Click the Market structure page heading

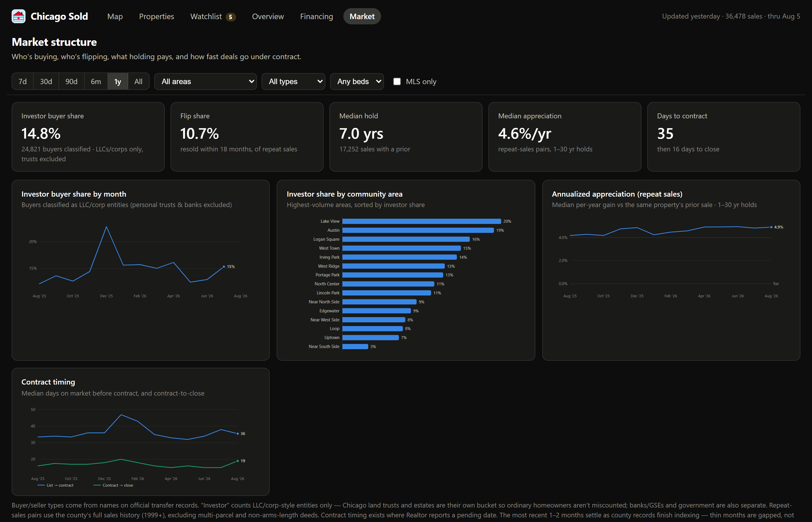(54, 42)
